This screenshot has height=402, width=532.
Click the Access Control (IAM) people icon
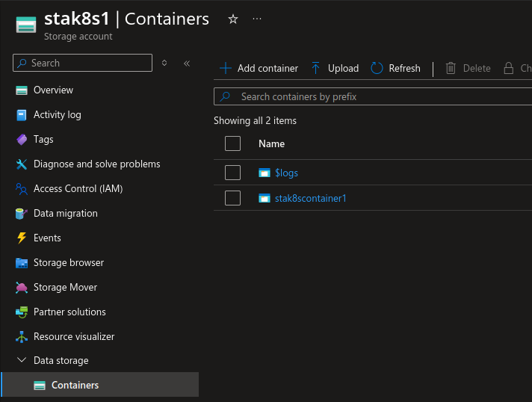(x=22, y=189)
